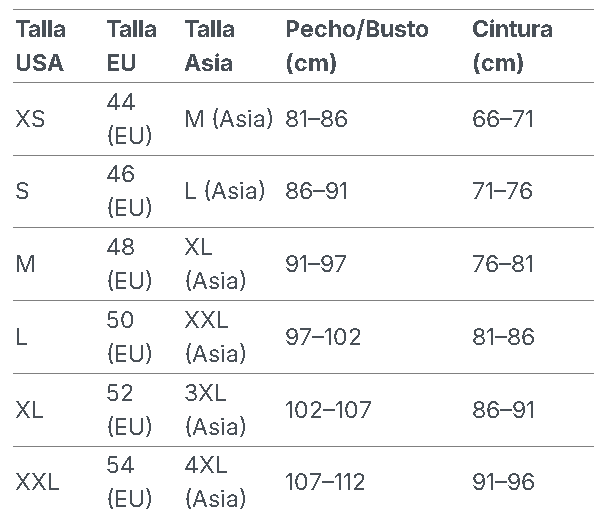
Task: Click the 66–71 waist measurement cell
Action: [x=503, y=119]
